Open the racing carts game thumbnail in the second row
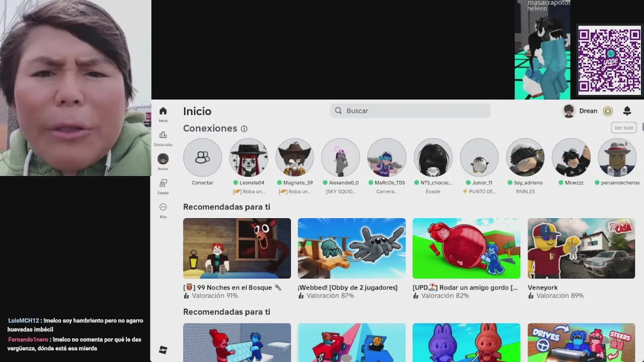 coord(352,342)
